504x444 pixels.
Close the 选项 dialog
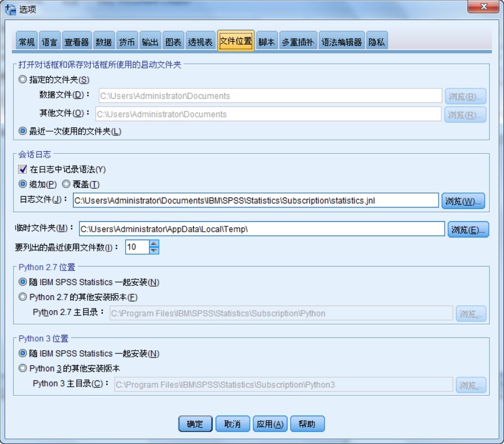[484, 6]
